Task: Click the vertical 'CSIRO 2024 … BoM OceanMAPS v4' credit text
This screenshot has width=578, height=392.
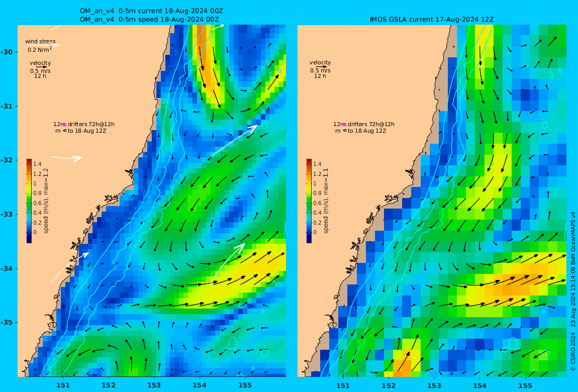Action: coord(573,291)
